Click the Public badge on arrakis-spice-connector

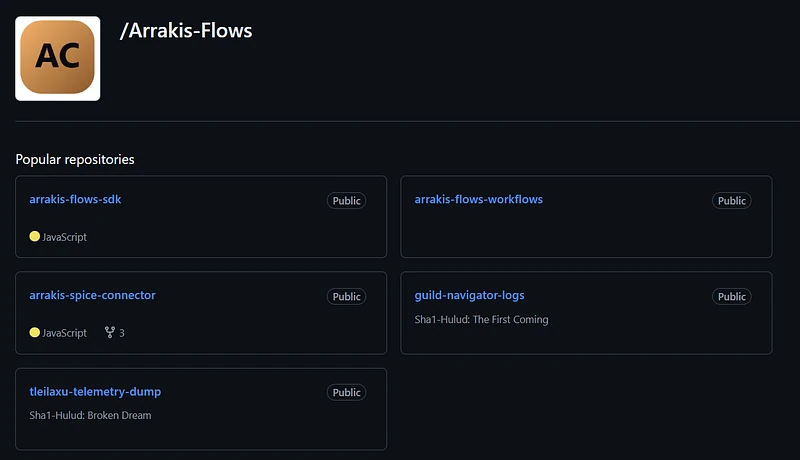(x=346, y=297)
